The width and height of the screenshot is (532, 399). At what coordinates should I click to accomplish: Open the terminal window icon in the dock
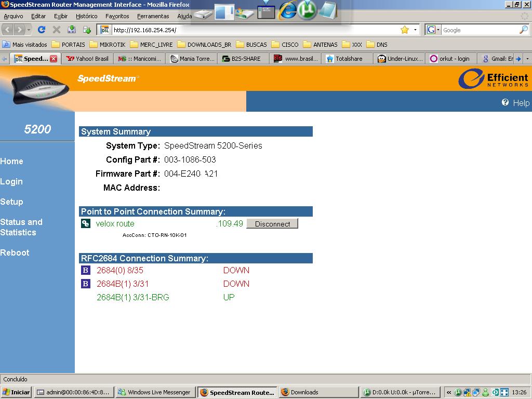point(266,11)
